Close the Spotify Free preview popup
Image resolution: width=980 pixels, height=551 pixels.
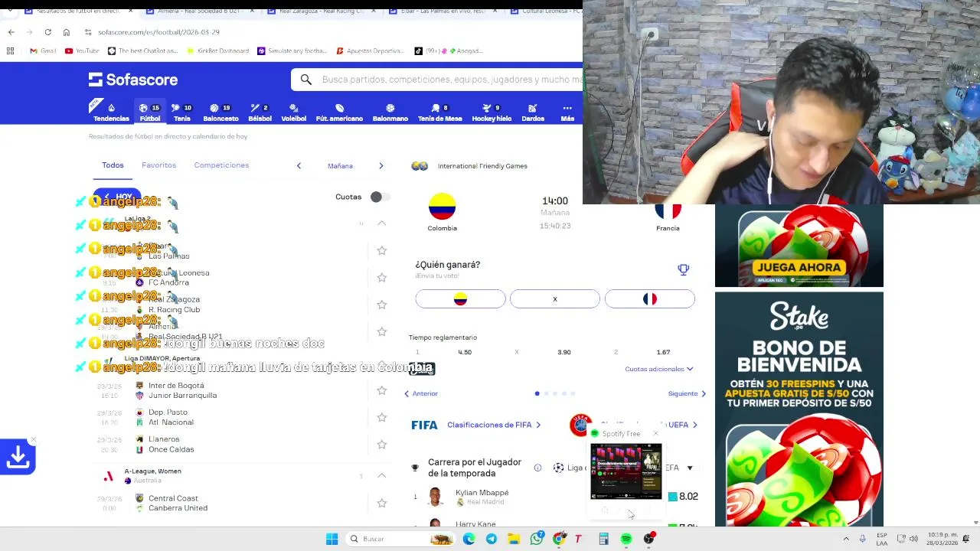pos(655,434)
